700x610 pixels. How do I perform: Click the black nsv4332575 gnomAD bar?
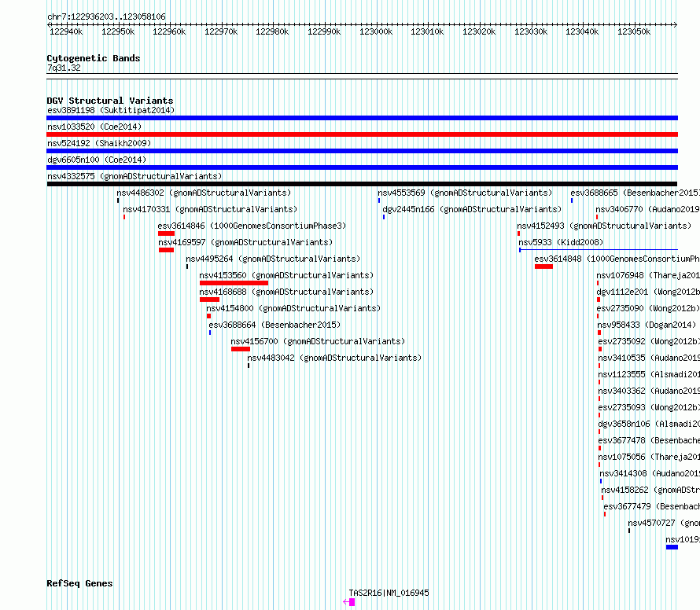[362, 184]
